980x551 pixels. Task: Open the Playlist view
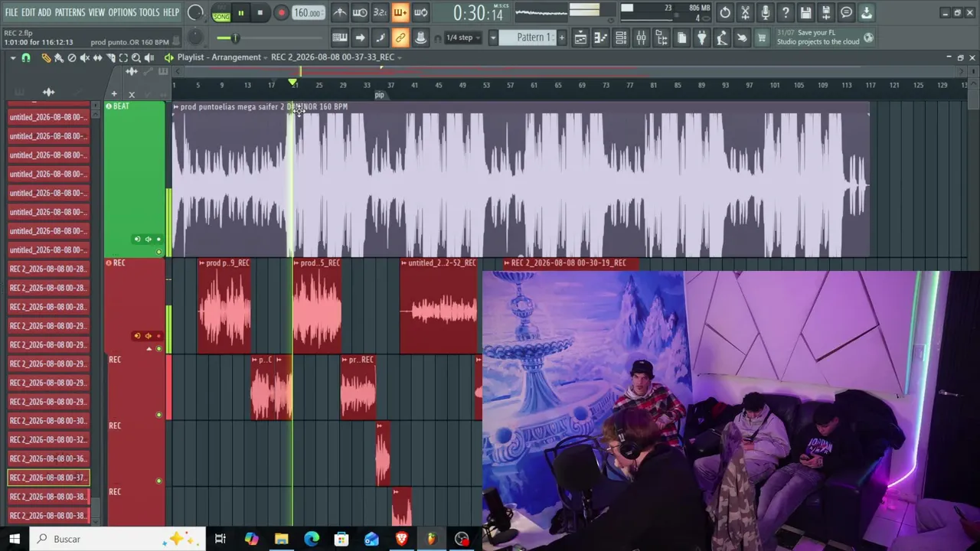(580, 37)
